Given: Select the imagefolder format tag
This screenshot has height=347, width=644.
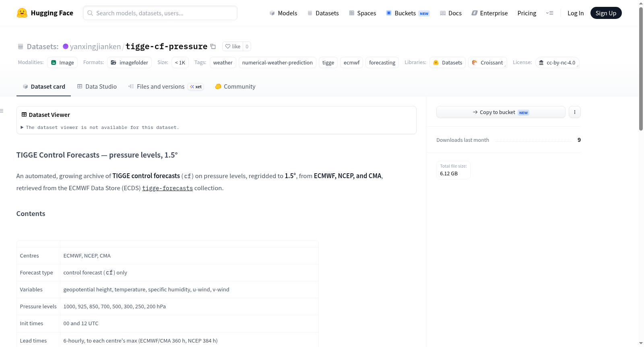Looking at the screenshot, I should tap(130, 62).
